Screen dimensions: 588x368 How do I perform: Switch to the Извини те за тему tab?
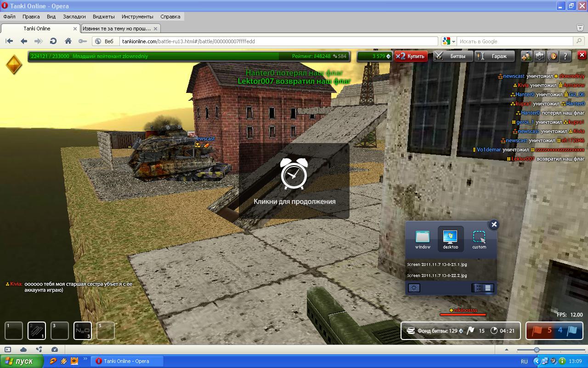(117, 29)
